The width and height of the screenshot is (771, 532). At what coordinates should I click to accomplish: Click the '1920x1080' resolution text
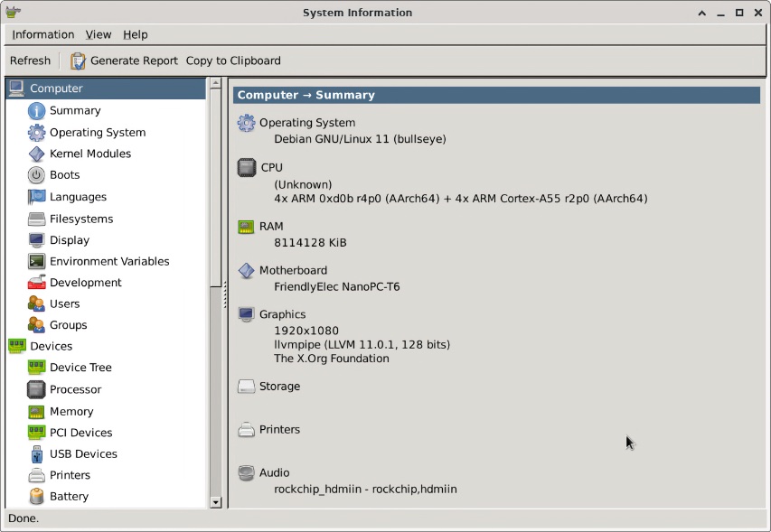tap(306, 331)
